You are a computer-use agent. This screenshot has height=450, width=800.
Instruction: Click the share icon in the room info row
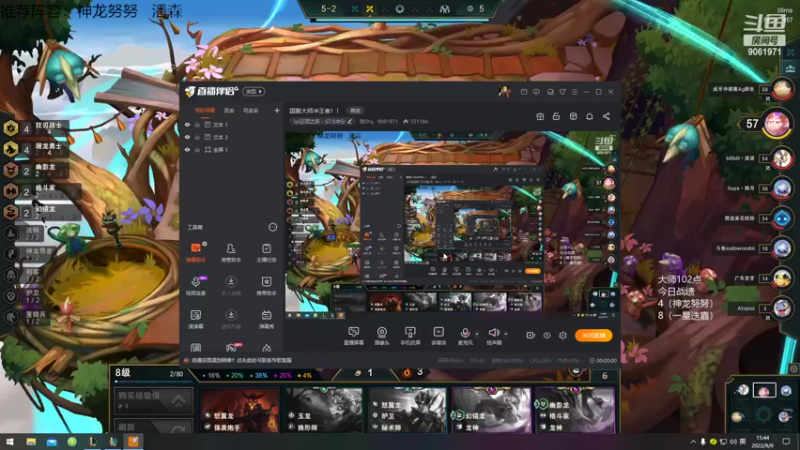click(606, 116)
